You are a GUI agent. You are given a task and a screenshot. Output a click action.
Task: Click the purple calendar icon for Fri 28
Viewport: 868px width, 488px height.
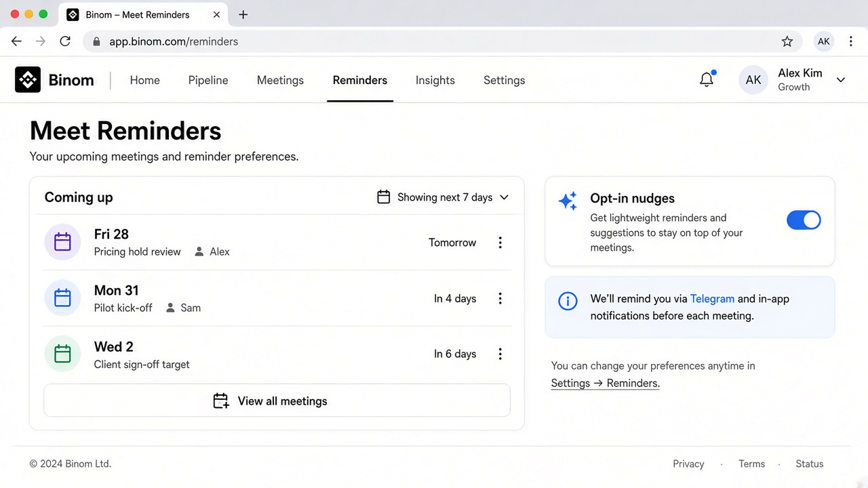pos(62,242)
